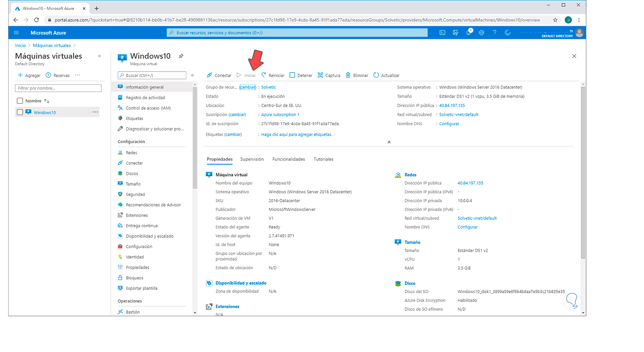Open Reservas in the VM list toolbar
644x352 pixels.
(58, 75)
